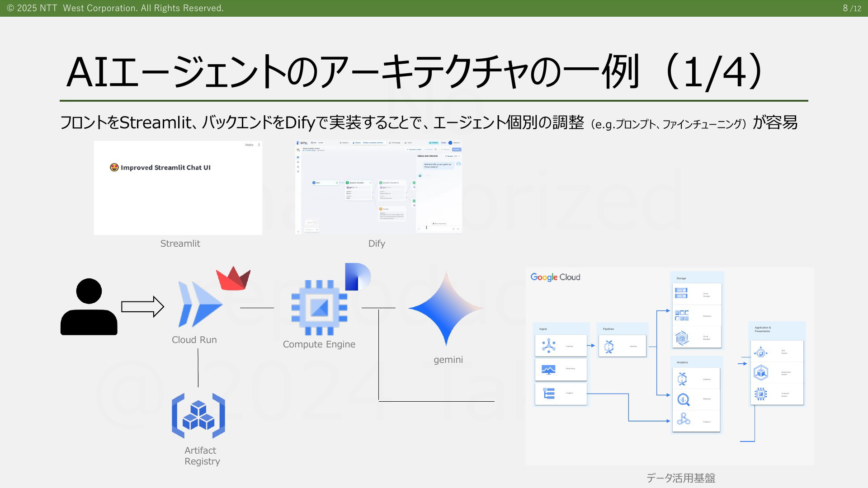This screenshot has width=868, height=488.
Task: Click the 'Application & Presentation' group header
Action: pos(763,329)
